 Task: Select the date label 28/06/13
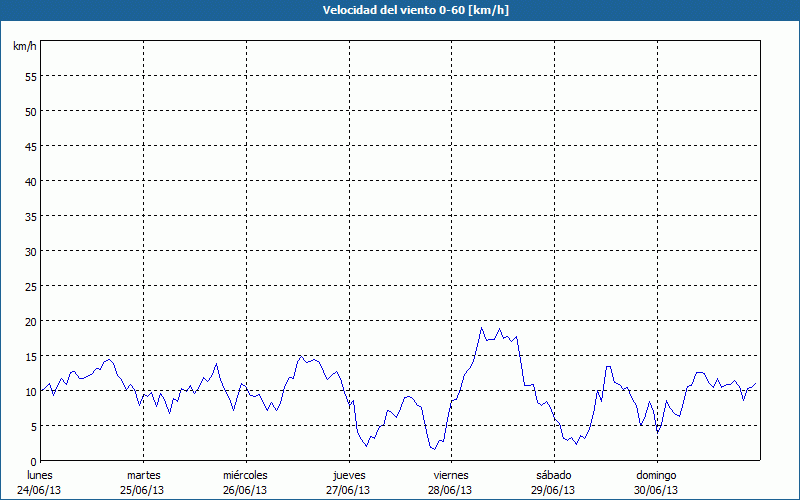point(451,490)
